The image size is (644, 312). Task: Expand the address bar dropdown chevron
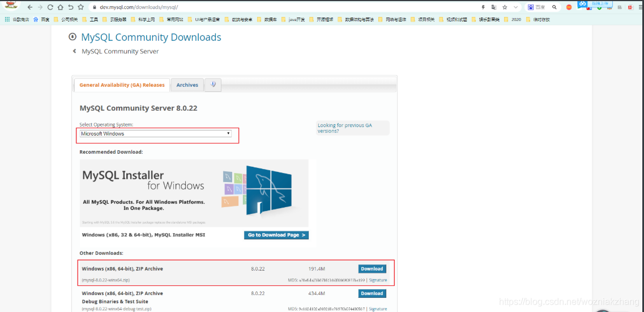[x=516, y=7]
